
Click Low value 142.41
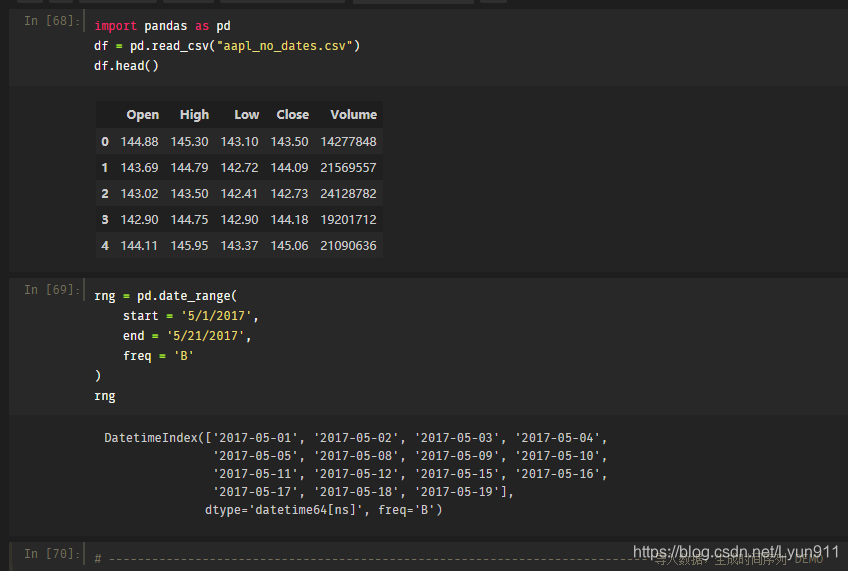coord(240,194)
